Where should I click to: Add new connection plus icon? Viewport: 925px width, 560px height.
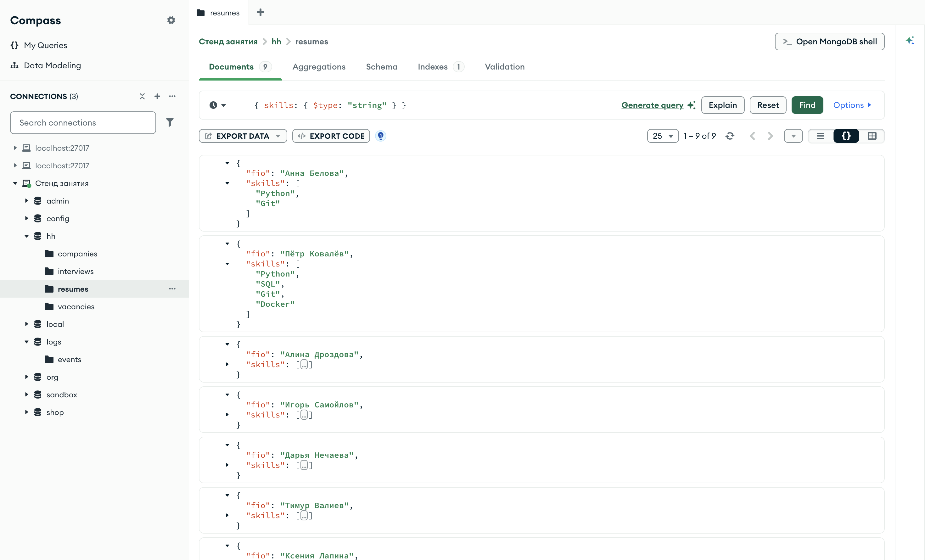(x=157, y=97)
